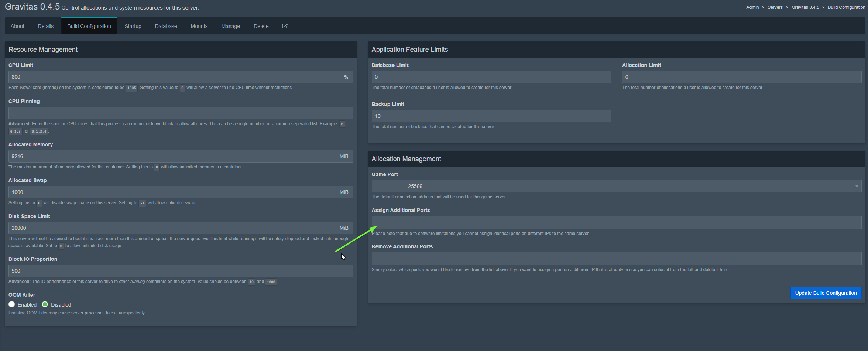Open the Database tab
The image size is (868, 351).
tap(166, 26)
